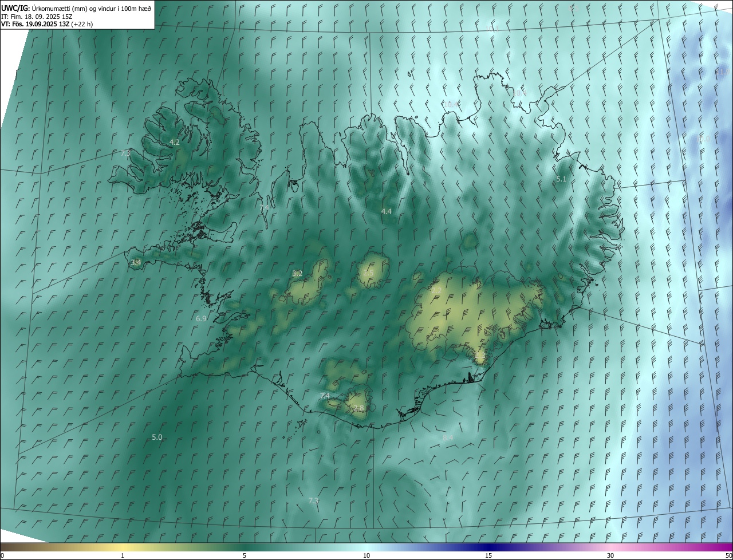Click the 4.4 value in north-central Iceland
Screen dimensions: 733x560
pyautogui.click(x=387, y=211)
